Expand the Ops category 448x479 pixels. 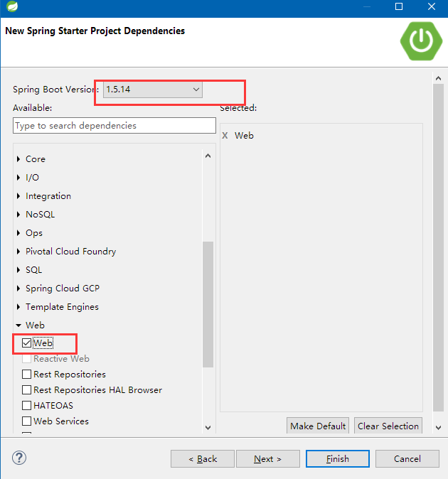click(x=18, y=233)
